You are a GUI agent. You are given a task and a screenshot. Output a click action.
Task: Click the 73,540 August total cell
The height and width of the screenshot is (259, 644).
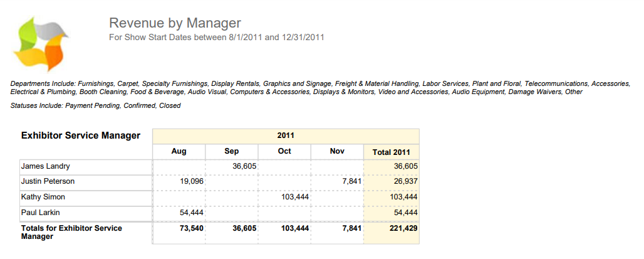click(x=192, y=228)
